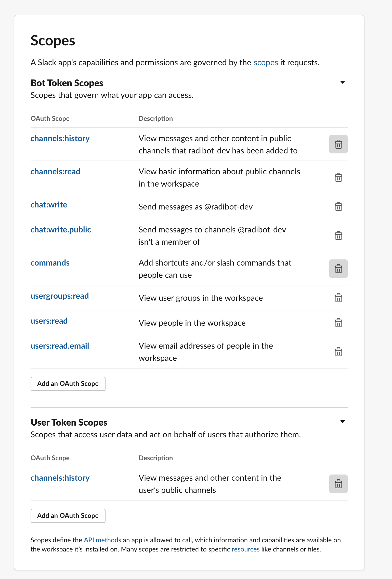Image resolution: width=392 pixels, height=579 pixels.
Task: Click the users:read.email scope link
Action: 60,346
